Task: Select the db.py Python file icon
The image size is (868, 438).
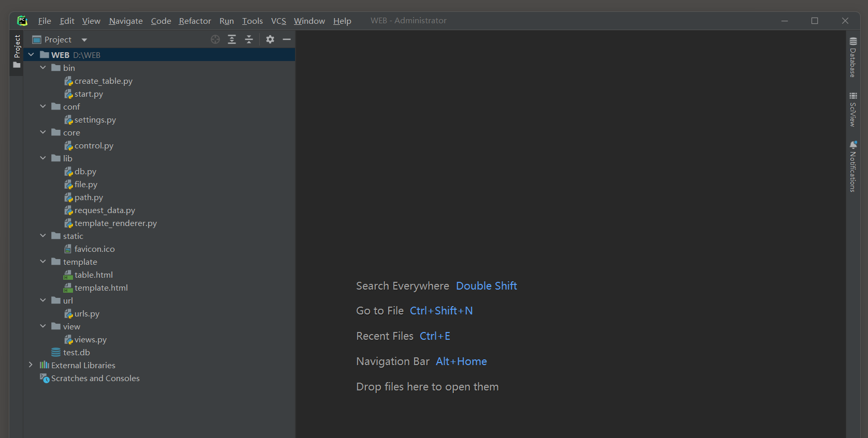Action: (x=68, y=172)
